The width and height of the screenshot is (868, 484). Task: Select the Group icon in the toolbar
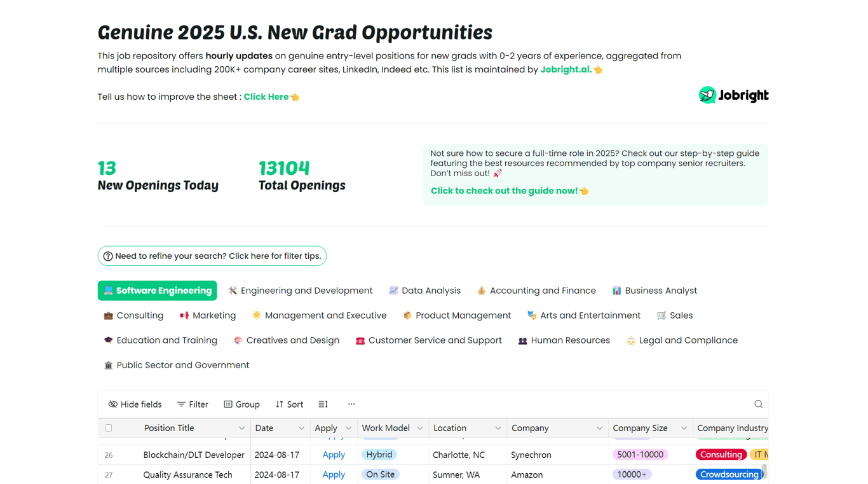[x=227, y=404]
